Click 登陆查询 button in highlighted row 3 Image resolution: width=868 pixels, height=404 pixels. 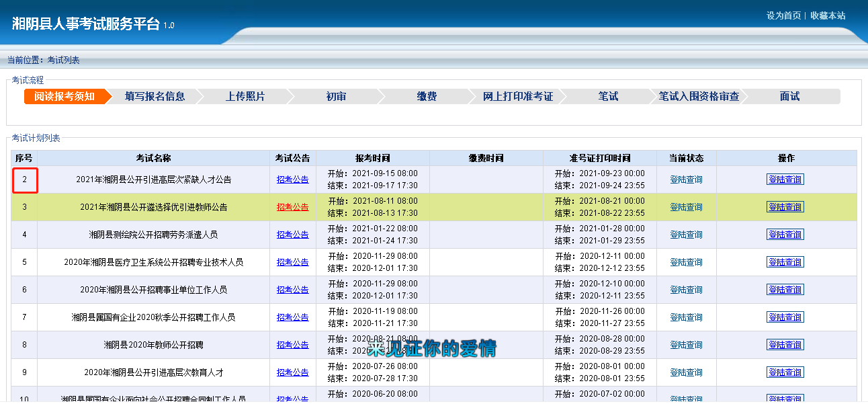click(x=785, y=207)
